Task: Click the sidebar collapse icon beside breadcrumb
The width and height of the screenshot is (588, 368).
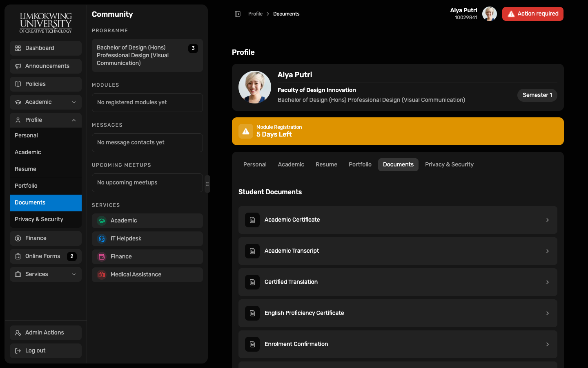Action: (238, 14)
